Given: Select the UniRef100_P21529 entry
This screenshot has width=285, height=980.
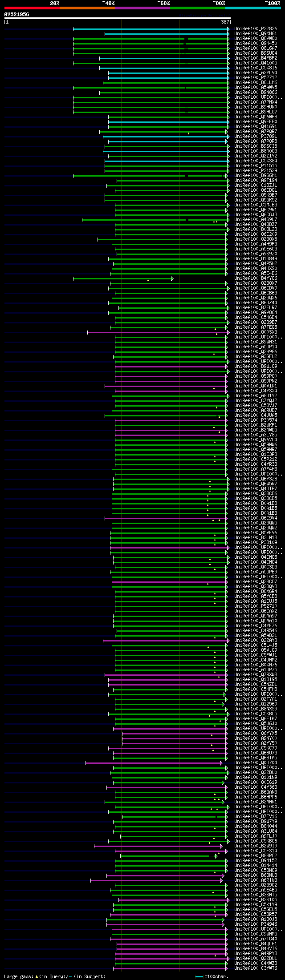Looking at the screenshot, I should [x=256, y=171].
